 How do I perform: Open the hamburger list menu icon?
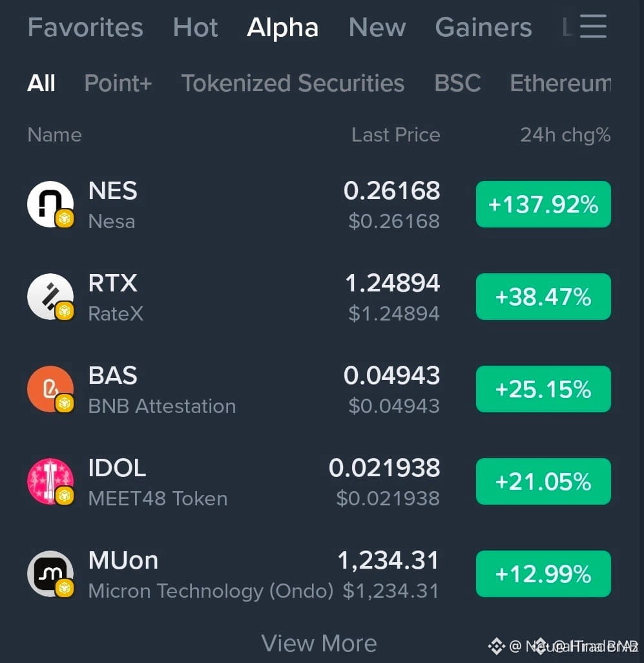coord(593,26)
